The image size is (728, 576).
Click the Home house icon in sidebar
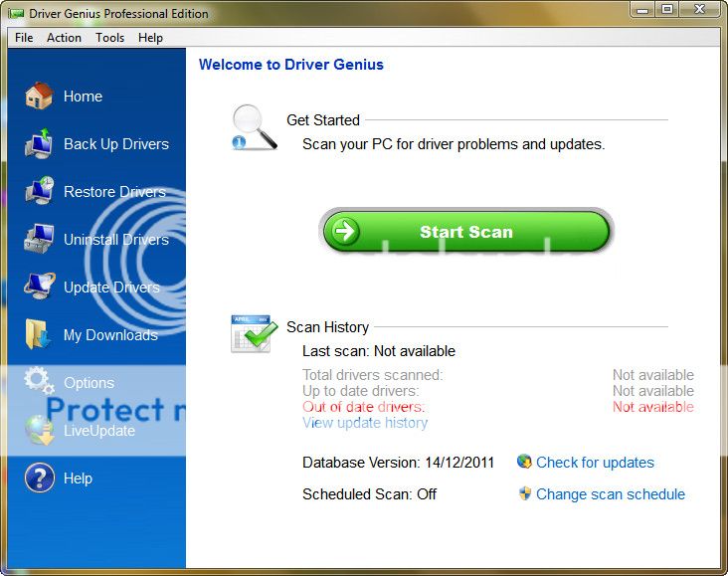click(39, 96)
